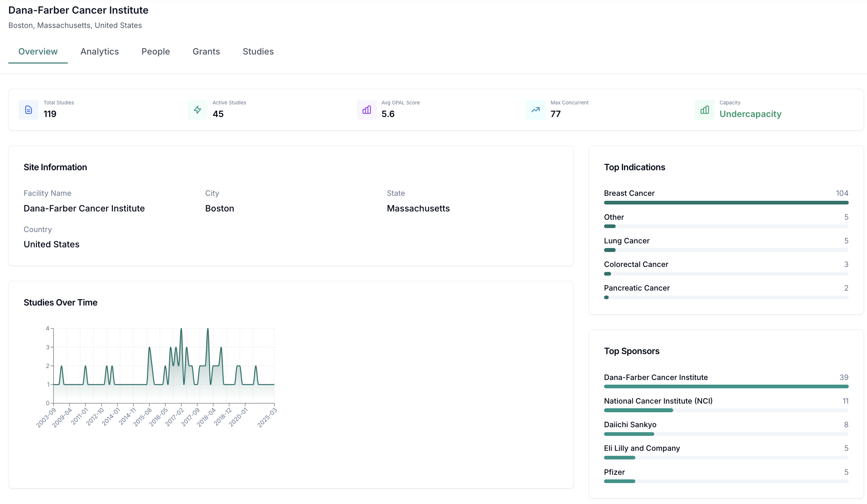Click the Capacity bar chart icon

(705, 110)
